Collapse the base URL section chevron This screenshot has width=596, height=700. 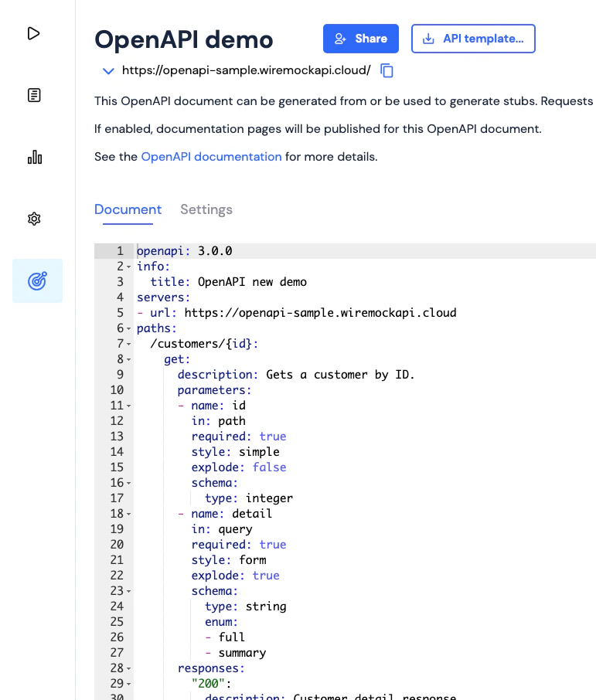108,70
